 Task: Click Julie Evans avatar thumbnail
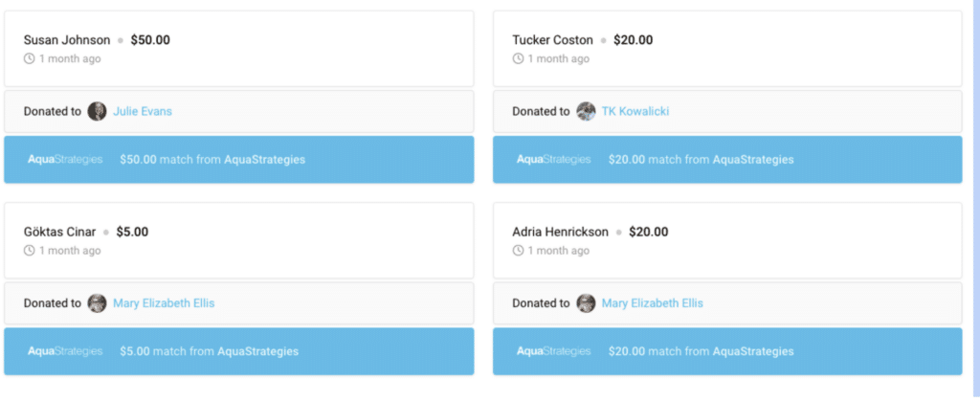(97, 112)
